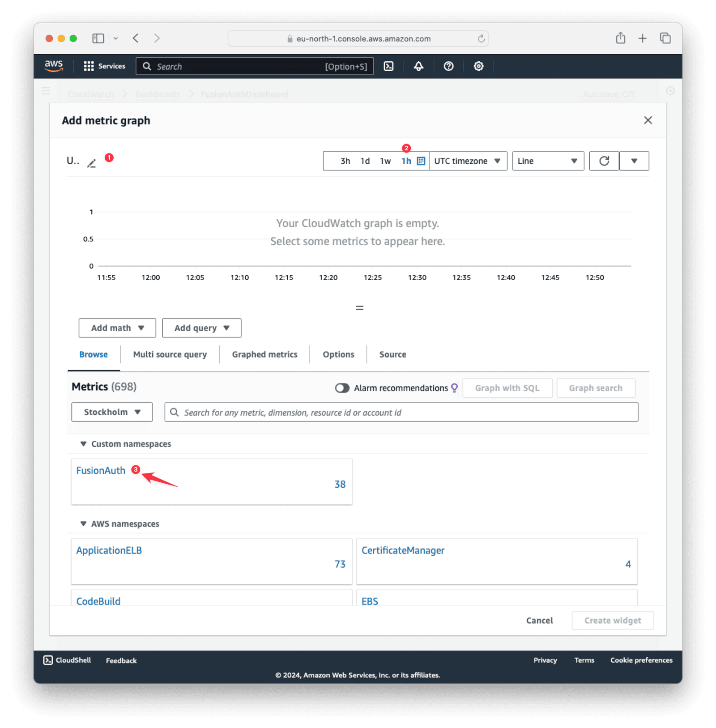The image size is (716, 728).
Task: Switch to the Options tab
Action: point(338,354)
